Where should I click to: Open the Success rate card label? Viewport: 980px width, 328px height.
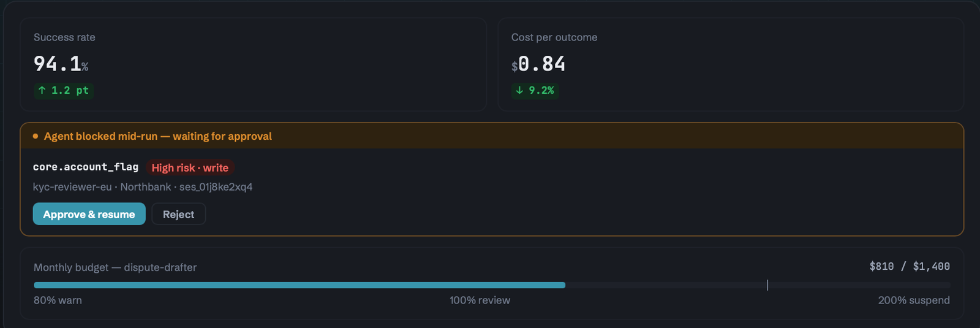click(64, 37)
